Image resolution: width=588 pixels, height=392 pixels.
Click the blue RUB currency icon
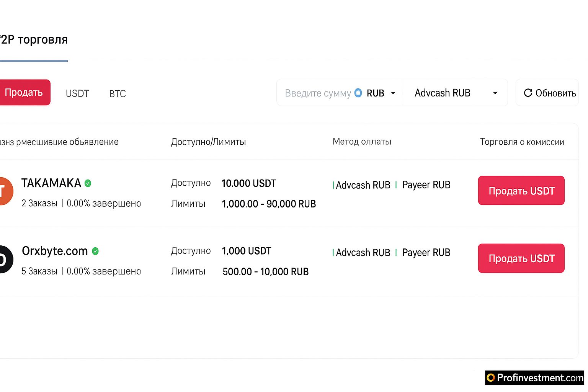pos(358,93)
